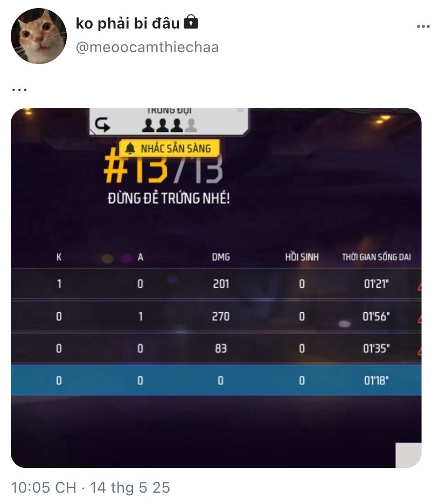This screenshot has height=504, width=446.
Task: Click the Thời Gian Sống Dai header
Action: pos(376,257)
